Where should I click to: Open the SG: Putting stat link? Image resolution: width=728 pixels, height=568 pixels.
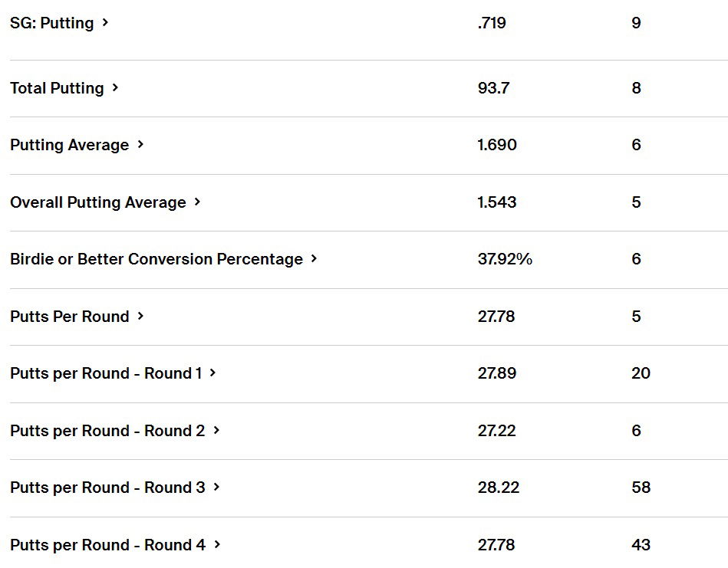51,23
